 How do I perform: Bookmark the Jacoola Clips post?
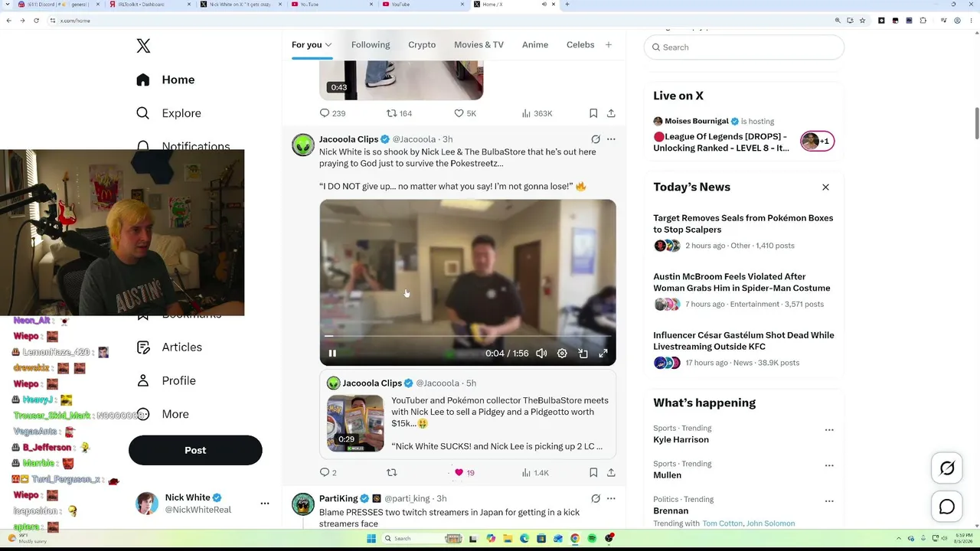click(593, 473)
